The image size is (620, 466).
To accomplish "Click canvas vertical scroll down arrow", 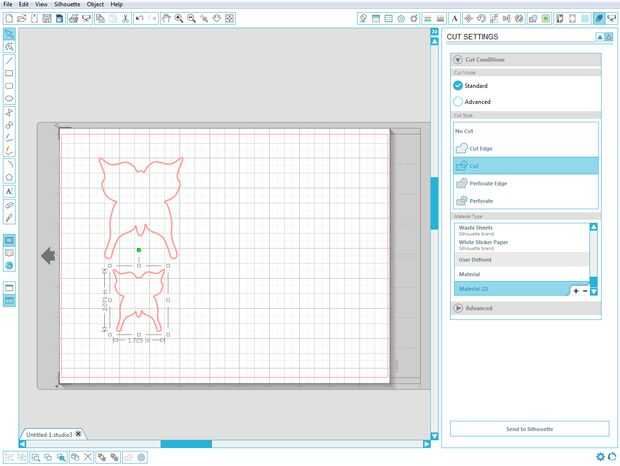I will [x=435, y=436].
